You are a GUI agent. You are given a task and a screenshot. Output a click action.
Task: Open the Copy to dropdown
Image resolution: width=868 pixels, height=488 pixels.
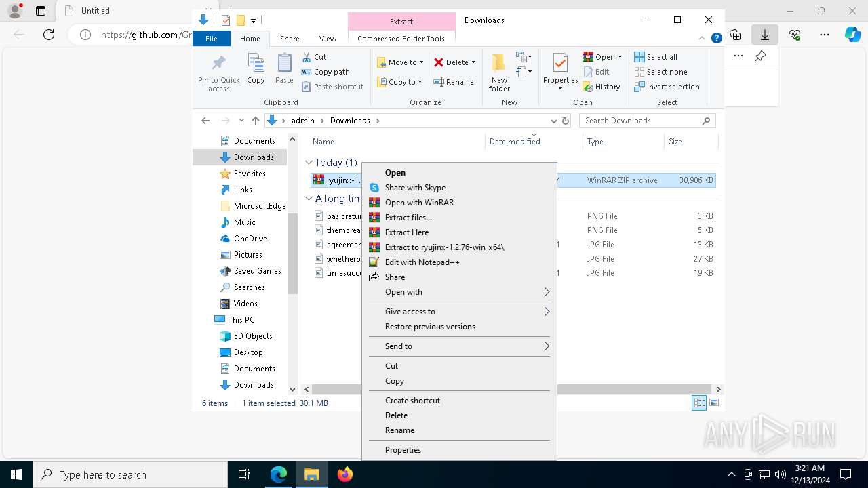click(x=400, y=82)
